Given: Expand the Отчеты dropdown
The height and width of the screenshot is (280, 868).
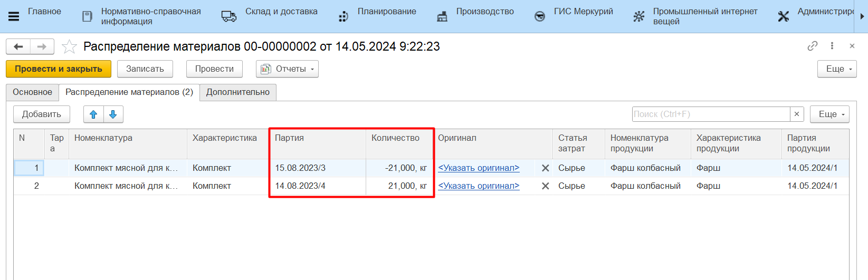Looking at the screenshot, I should [x=287, y=69].
